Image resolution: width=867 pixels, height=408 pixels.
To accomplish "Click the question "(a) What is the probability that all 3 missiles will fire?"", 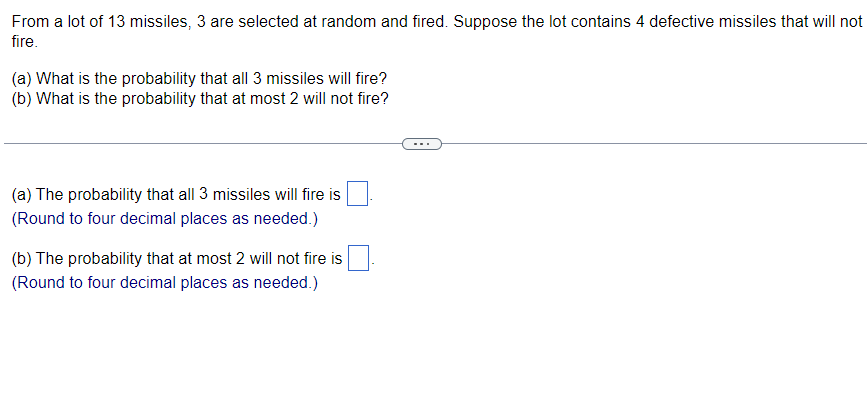I will 200,78.
